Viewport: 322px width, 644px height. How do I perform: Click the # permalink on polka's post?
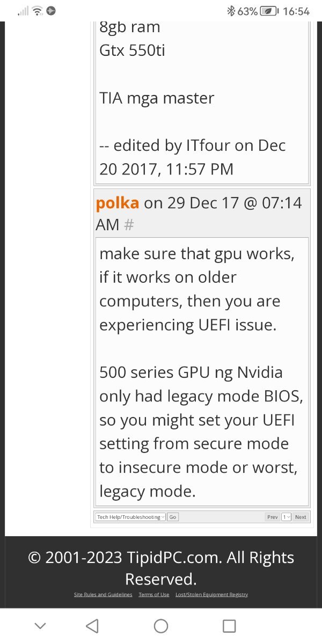pyautogui.click(x=128, y=225)
